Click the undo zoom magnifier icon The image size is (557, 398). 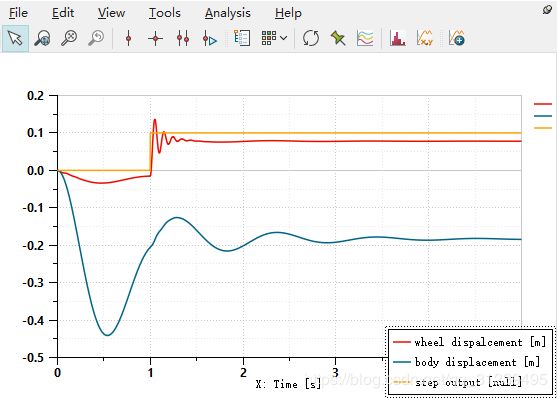click(x=96, y=38)
